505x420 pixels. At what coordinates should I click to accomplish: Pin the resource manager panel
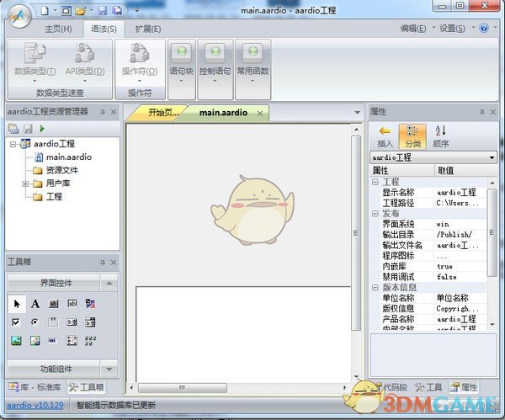(103, 112)
